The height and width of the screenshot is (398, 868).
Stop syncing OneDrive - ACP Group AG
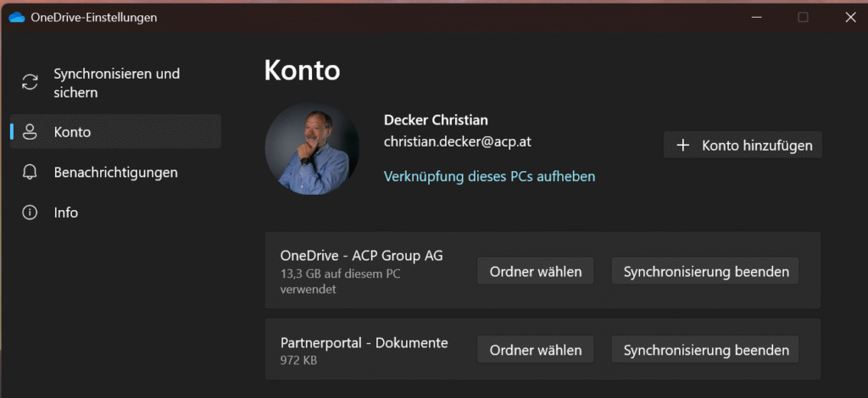coord(706,272)
